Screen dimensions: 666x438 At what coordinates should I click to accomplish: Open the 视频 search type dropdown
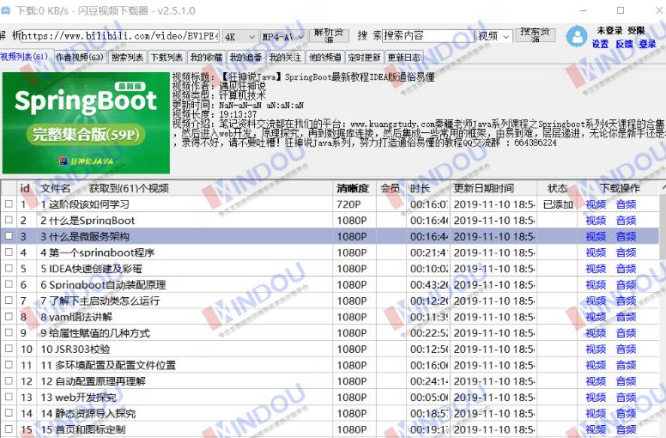(494, 37)
